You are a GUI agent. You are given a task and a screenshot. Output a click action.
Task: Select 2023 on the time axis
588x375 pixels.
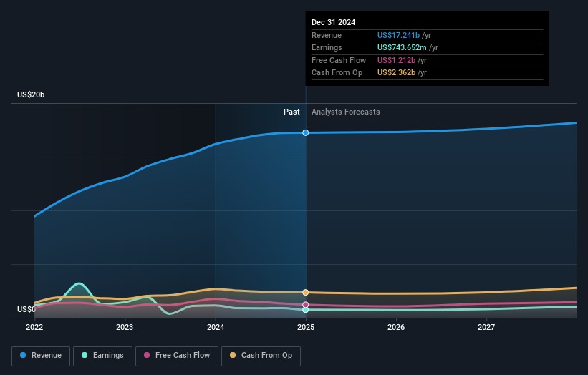(125, 328)
